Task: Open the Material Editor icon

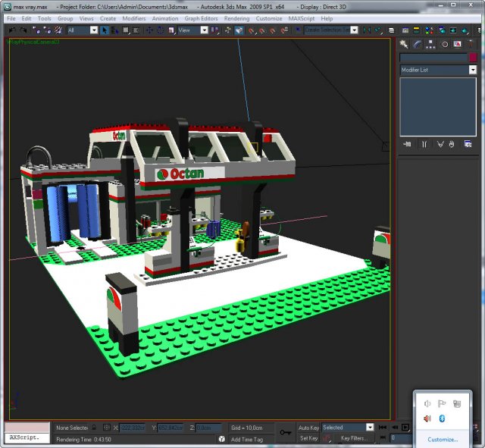Action: (429, 30)
